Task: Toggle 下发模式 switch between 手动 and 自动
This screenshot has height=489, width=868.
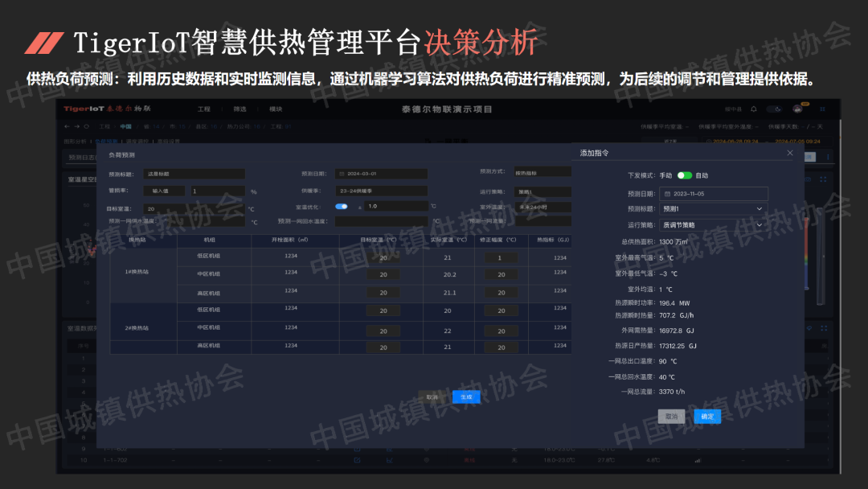Action: coord(684,175)
